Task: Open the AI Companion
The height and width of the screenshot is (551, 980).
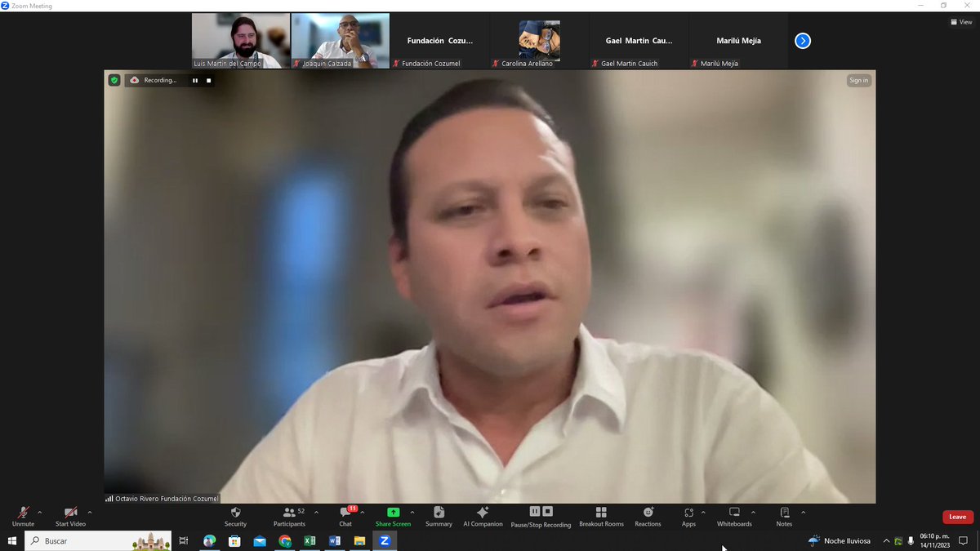Action: [483, 517]
